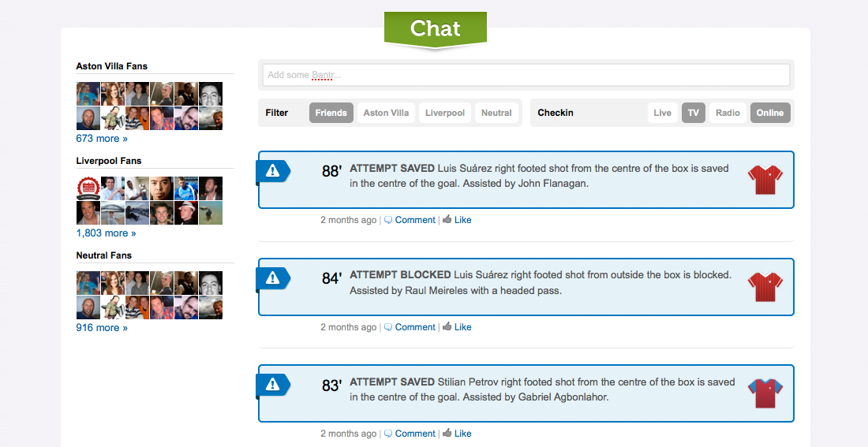This screenshot has width=868, height=447.
Task: Click the Like link under the 83' event
Action: (x=462, y=434)
